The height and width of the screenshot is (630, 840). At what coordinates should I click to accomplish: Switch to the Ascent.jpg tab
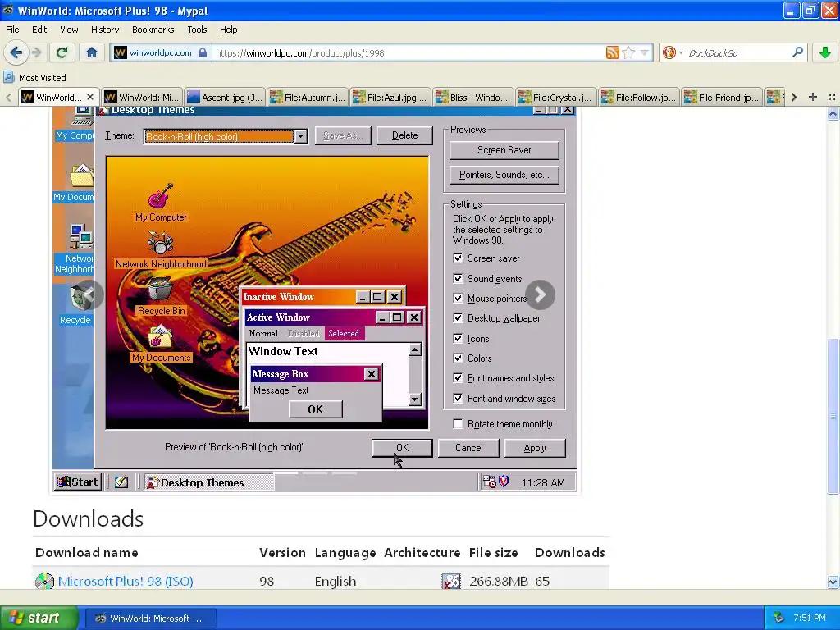pos(225,97)
